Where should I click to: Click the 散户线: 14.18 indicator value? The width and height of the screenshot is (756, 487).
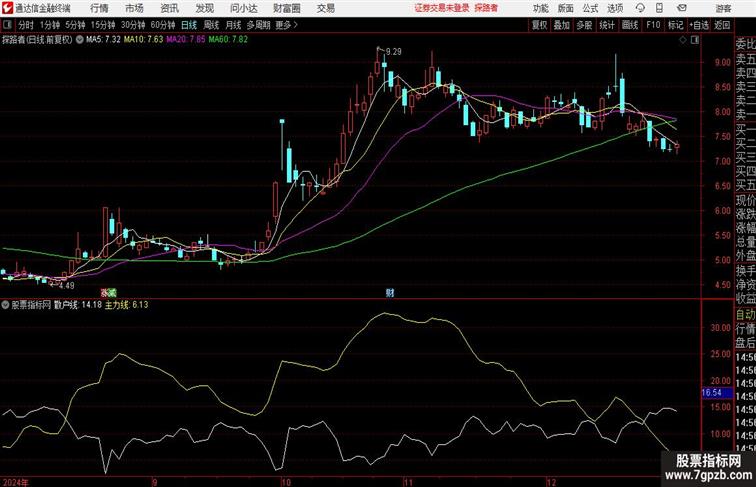(x=78, y=305)
